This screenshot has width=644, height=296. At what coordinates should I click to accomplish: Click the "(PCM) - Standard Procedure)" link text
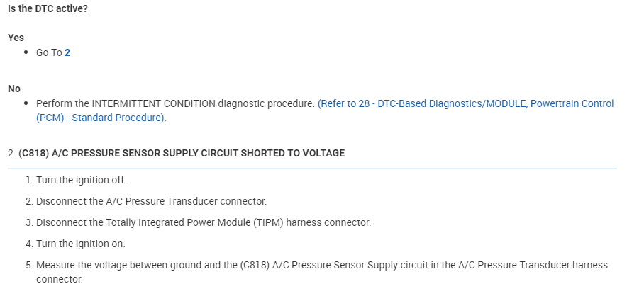coord(101,118)
